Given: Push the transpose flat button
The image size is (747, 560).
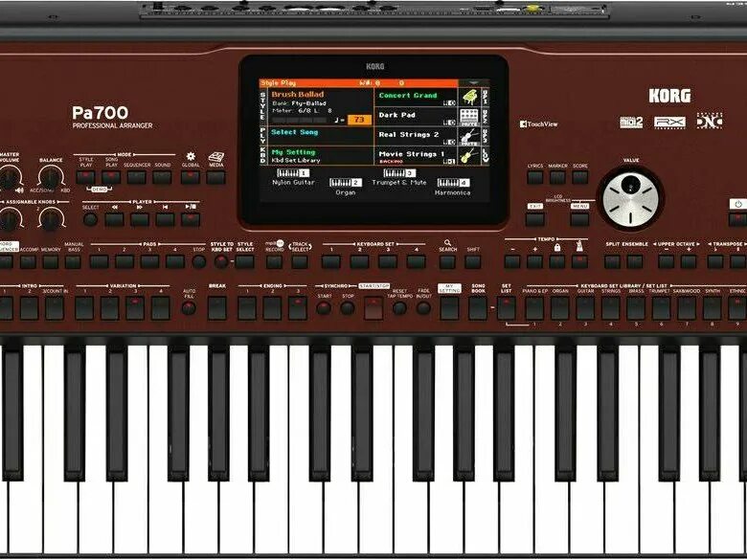Looking at the screenshot, I should pyautogui.click(x=715, y=262).
